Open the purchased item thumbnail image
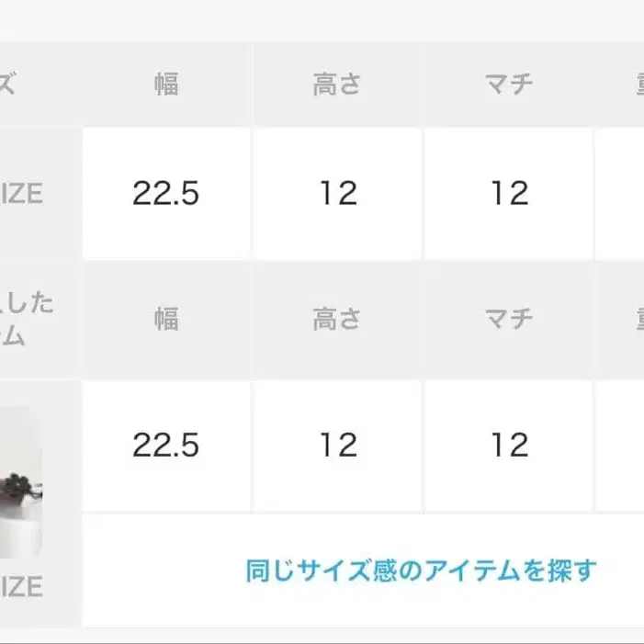The height and width of the screenshot is (644, 644). [x=21, y=481]
